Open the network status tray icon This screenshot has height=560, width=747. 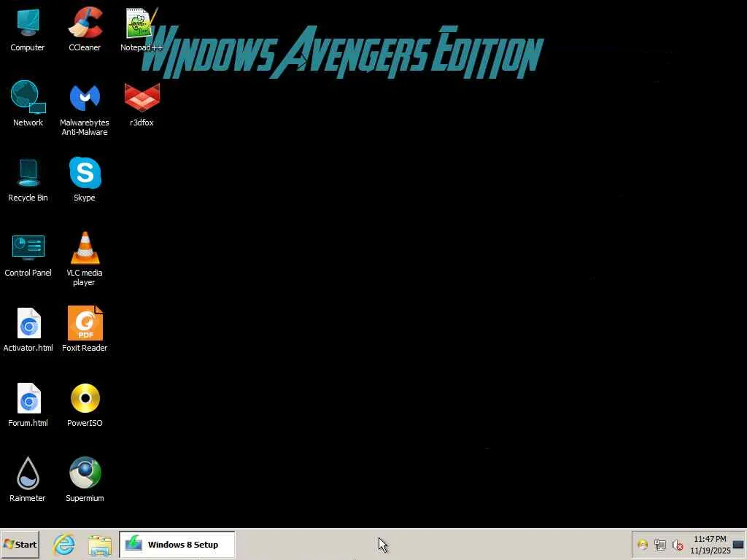point(659,545)
